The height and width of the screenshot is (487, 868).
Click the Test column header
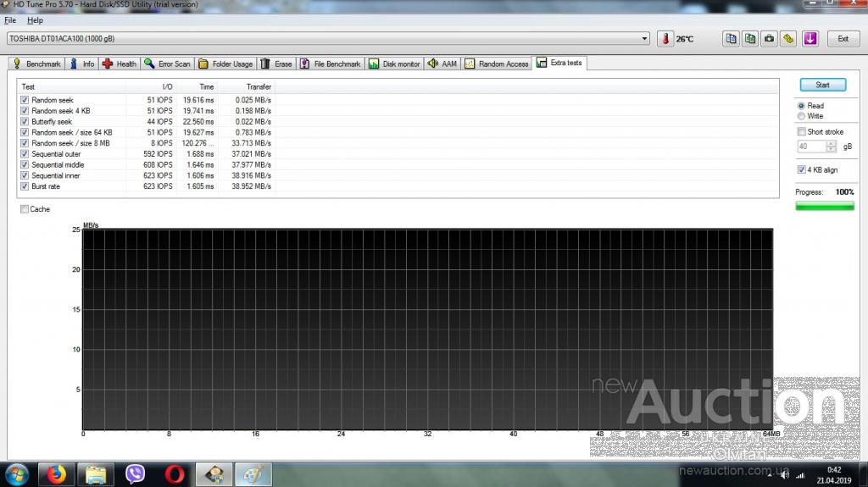(x=72, y=87)
